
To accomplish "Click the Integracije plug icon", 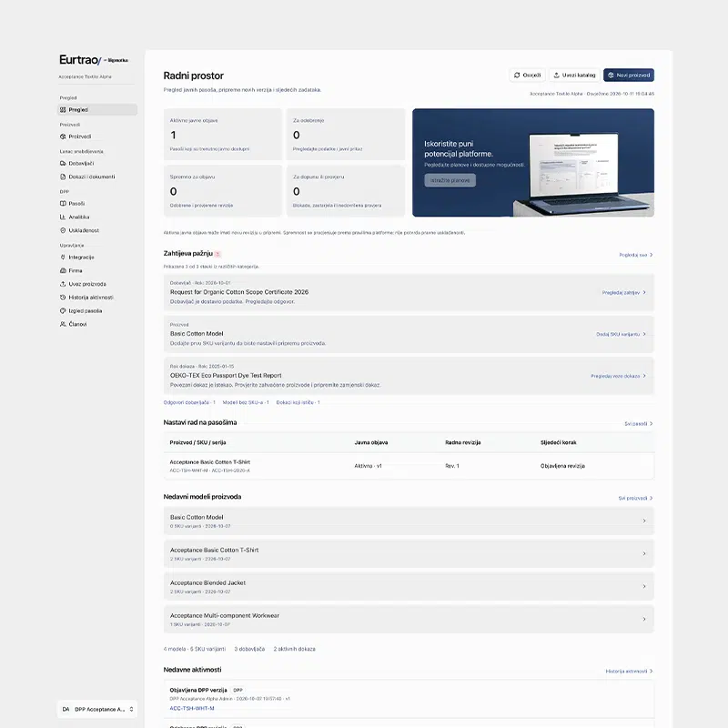I will point(63,258).
